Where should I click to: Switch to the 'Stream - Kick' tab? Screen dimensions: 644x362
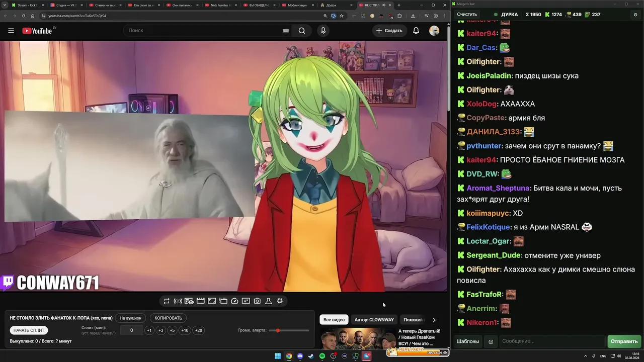28,5
